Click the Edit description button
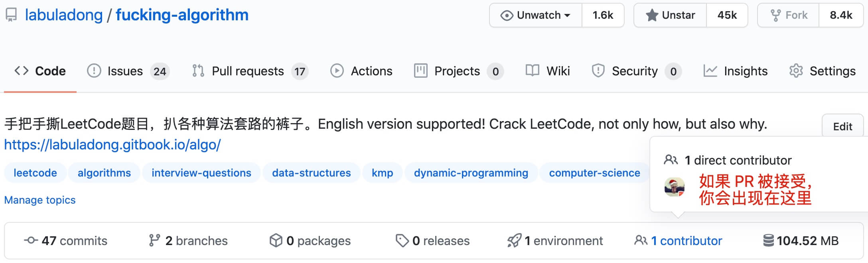This screenshot has width=868, height=263. coord(842,126)
